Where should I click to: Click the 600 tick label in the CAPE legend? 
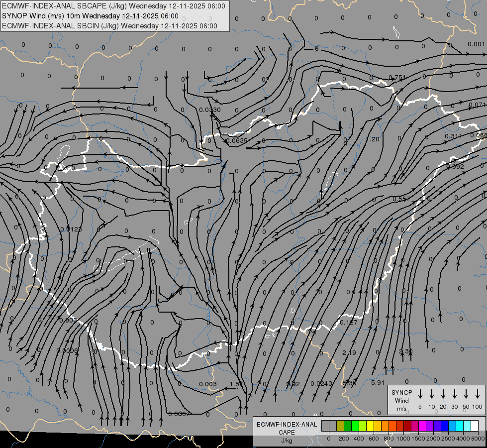coord(374,439)
